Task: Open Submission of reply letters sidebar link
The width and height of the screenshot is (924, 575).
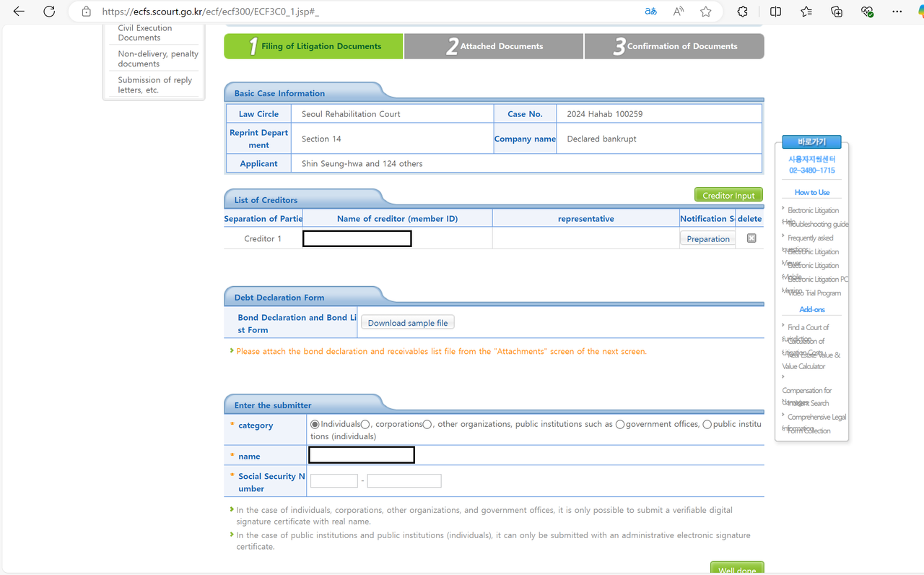Action: pyautogui.click(x=155, y=85)
